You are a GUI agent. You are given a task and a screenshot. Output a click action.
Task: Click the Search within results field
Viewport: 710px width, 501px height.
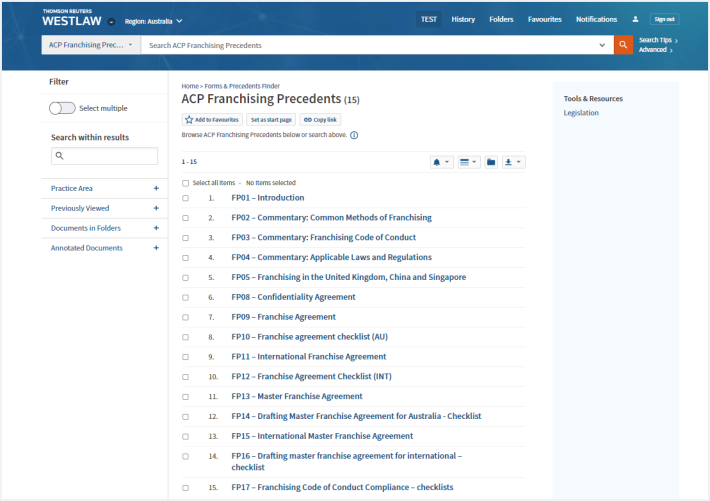[104, 156]
